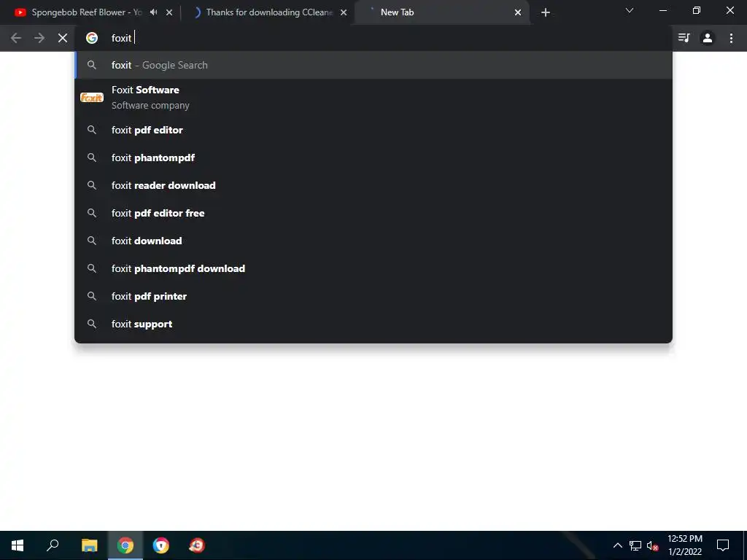This screenshot has width=747, height=560.
Task: Minimize the Chrome window
Action: (662, 10)
